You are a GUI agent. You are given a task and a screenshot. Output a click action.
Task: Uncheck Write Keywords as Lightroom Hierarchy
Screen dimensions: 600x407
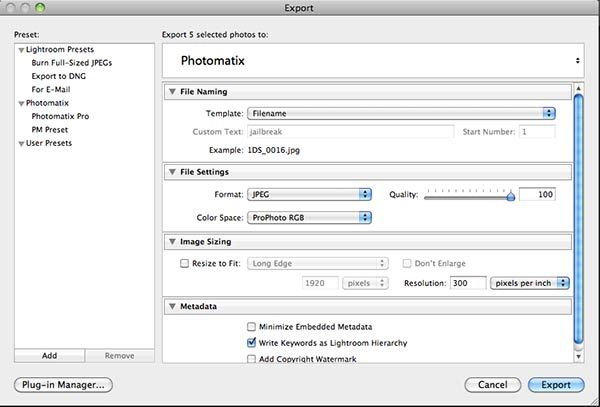251,342
